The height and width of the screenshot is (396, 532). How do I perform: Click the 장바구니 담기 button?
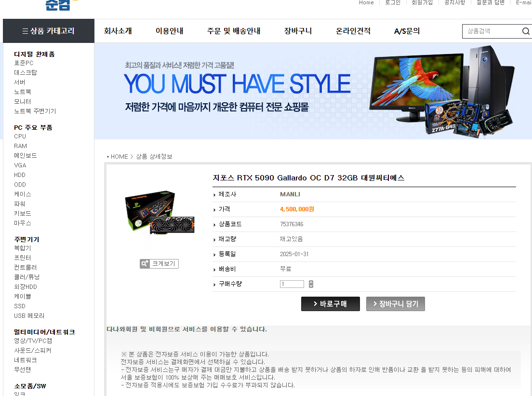(x=395, y=304)
